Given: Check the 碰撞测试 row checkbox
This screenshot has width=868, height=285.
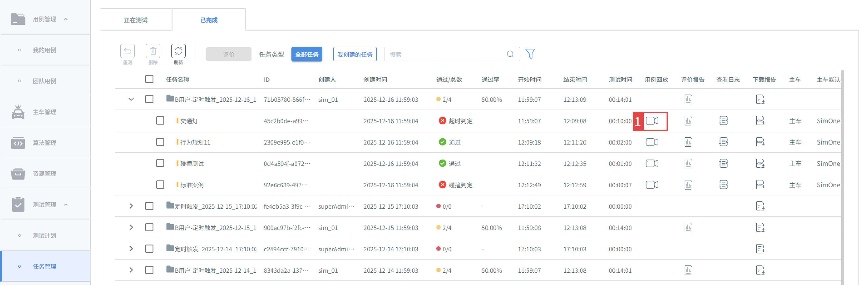Looking at the screenshot, I should (x=160, y=163).
